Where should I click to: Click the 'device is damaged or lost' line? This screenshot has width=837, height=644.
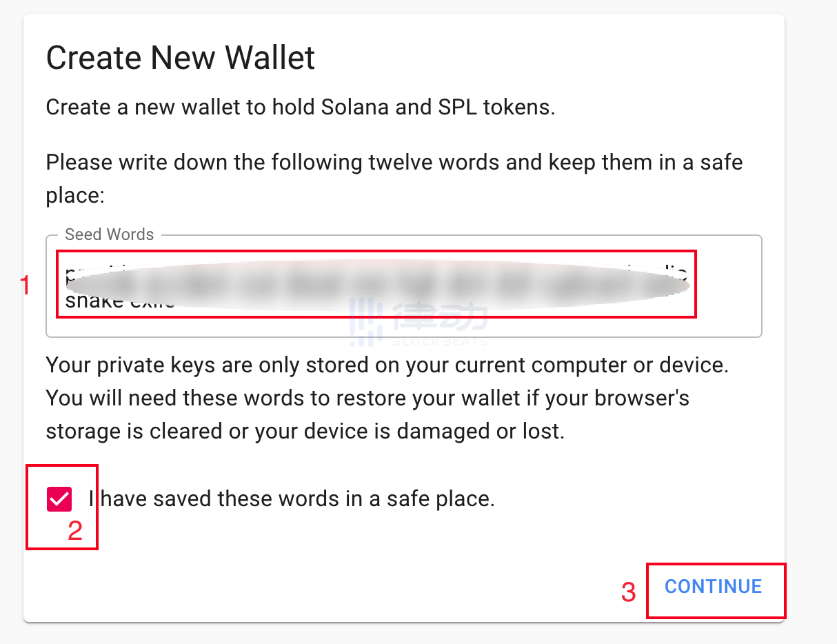coord(305,432)
